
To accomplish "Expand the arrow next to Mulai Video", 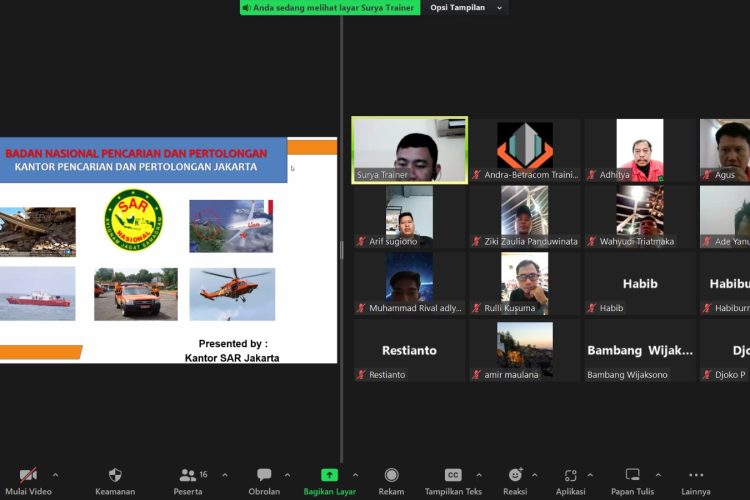I will tap(55, 475).
